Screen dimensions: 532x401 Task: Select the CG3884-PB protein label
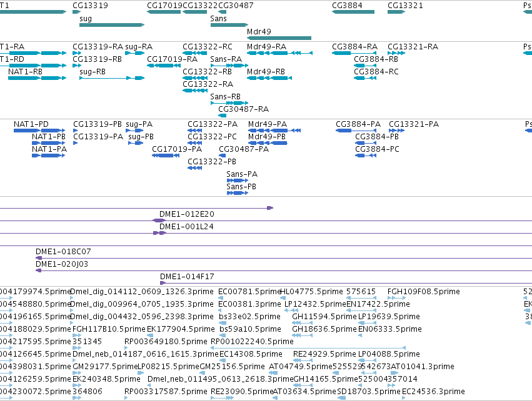tap(377, 137)
